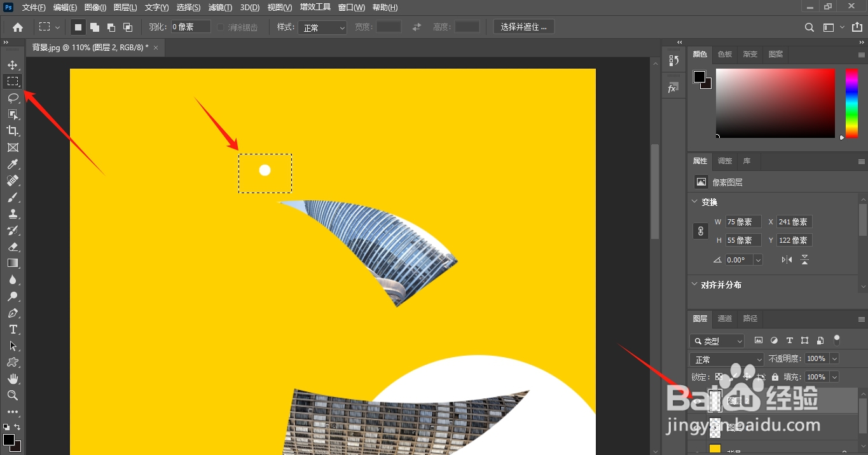Toggle link width and height constraint
This screenshot has height=455, width=868.
[x=701, y=231]
